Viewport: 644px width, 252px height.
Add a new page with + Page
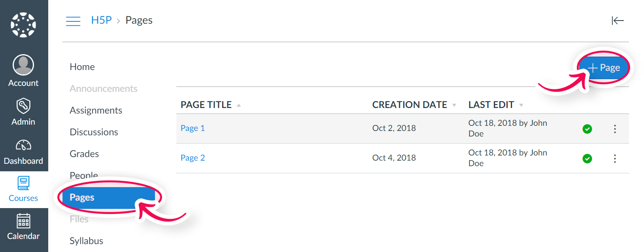603,68
